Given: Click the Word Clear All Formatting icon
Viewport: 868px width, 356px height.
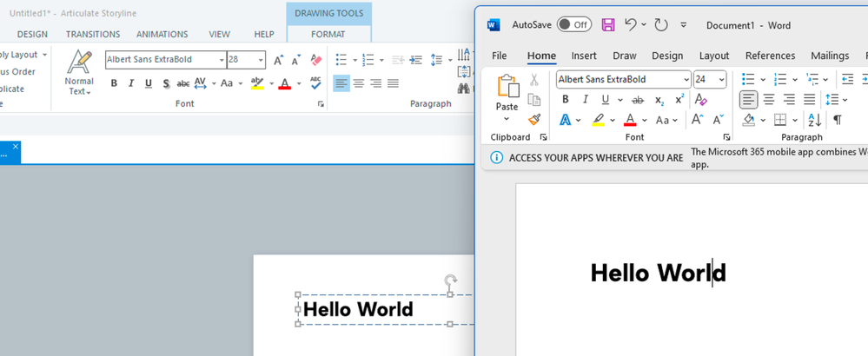Looking at the screenshot, I should 700,100.
